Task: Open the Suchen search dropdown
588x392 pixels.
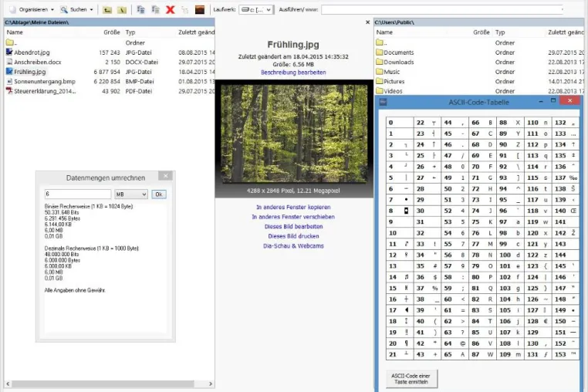Action: [77, 9]
